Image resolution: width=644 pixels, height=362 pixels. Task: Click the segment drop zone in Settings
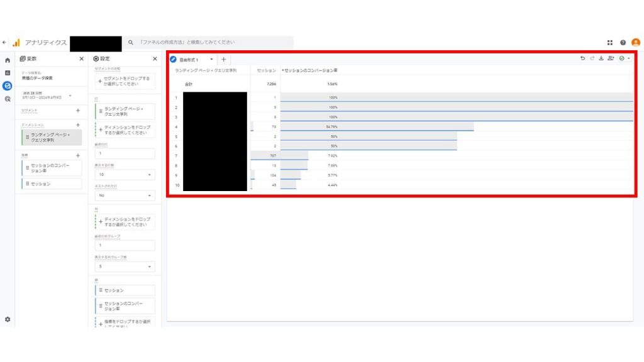[125, 81]
